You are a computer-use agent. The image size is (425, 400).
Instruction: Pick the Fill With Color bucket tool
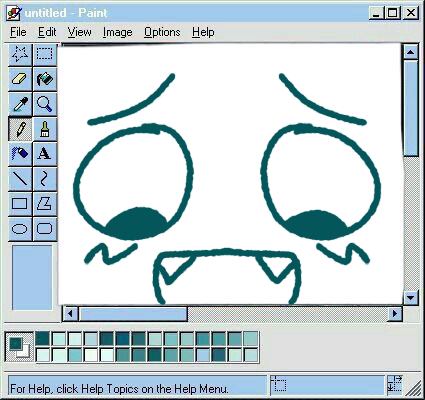coord(45,79)
